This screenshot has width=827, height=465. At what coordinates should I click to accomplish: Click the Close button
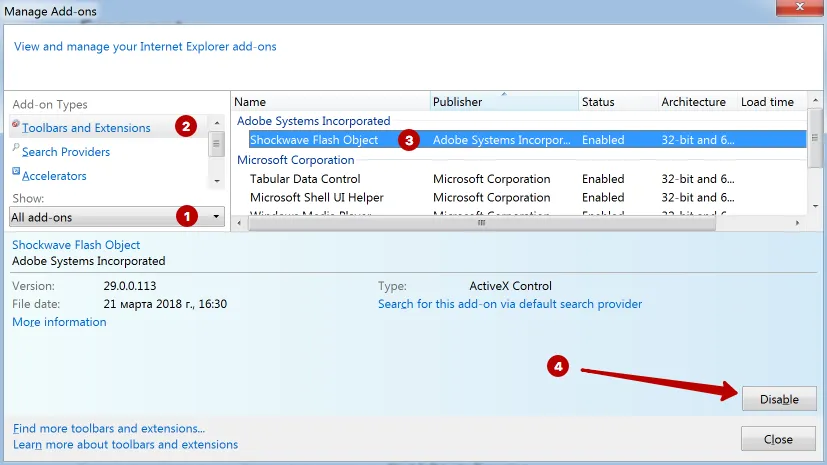[x=778, y=439]
